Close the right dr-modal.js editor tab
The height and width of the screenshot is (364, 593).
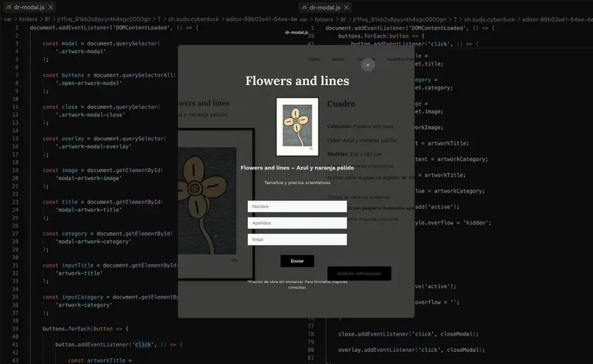346,8
